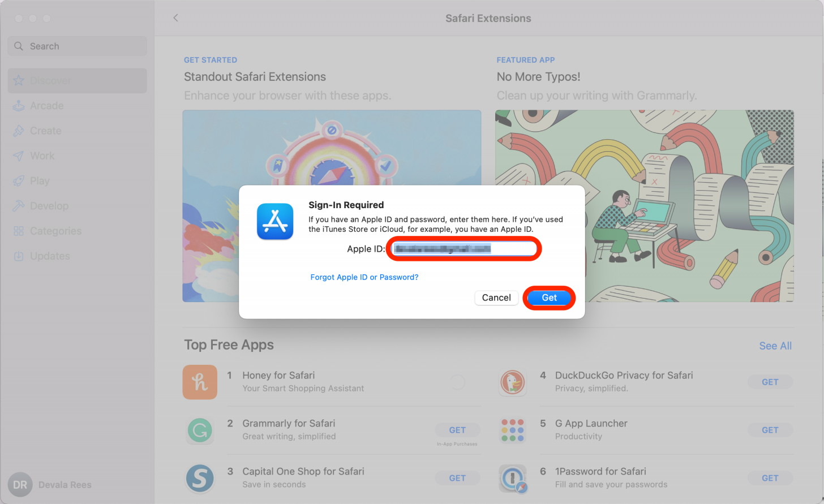Click the 1Password for Safari app icon
The image size is (824, 504).
coord(514,479)
